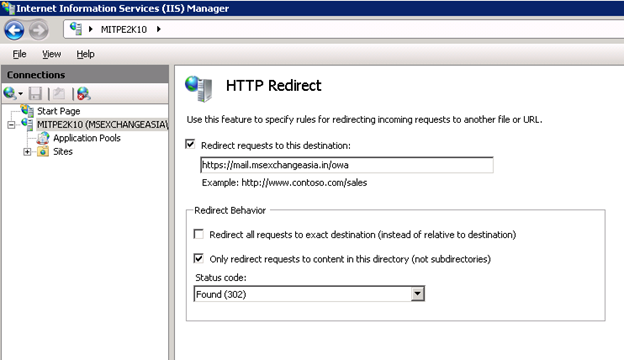Screen dimensions: 624x360
Task: Open the Status code dropdown arrow
Action: [417, 294]
